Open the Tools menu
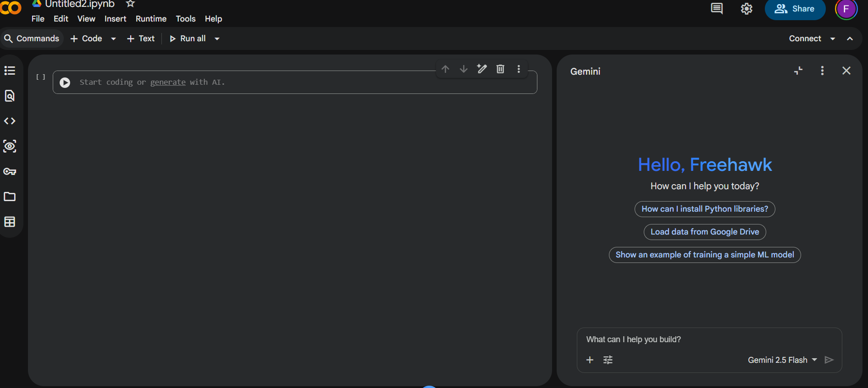The height and width of the screenshot is (388, 868). click(x=186, y=19)
